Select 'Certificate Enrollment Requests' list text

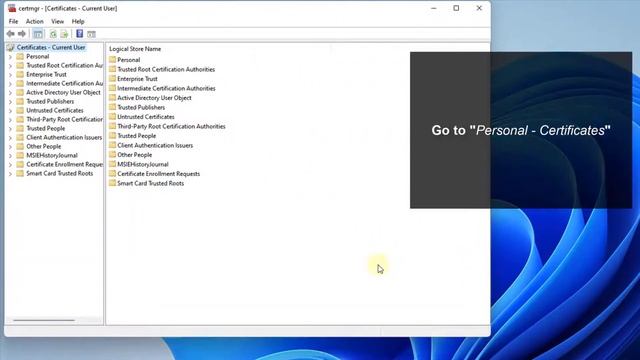tap(159, 173)
